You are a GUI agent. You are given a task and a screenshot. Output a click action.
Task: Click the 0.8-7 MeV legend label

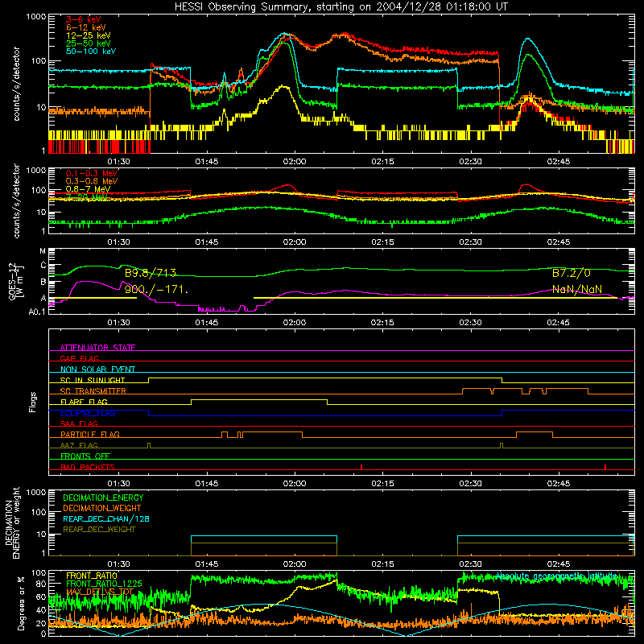pyautogui.click(x=89, y=189)
